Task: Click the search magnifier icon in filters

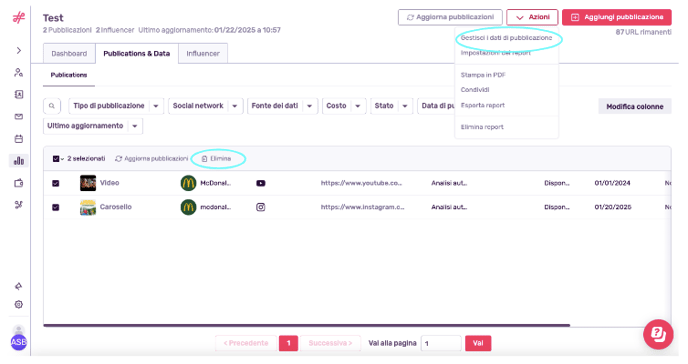Action: pos(52,106)
